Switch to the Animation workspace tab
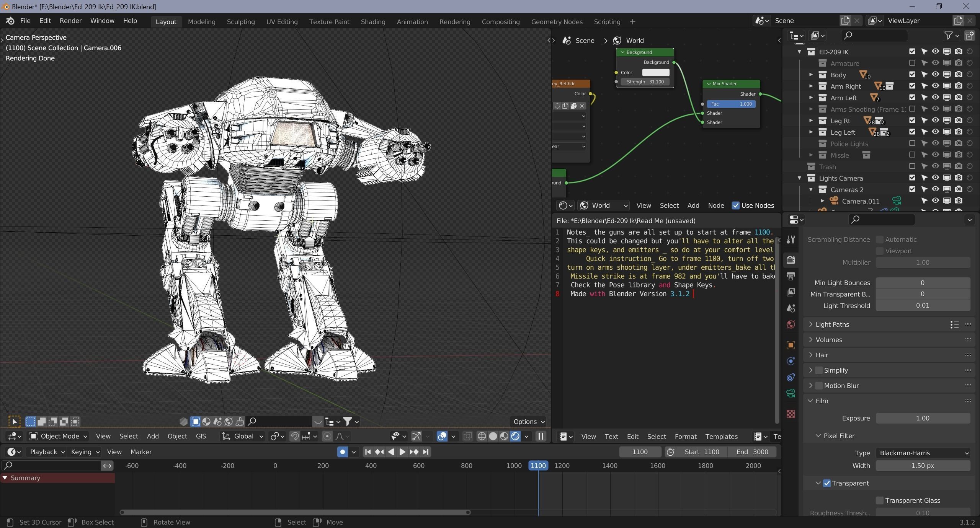980x528 pixels. pyautogui.click(x=412, y=22)
